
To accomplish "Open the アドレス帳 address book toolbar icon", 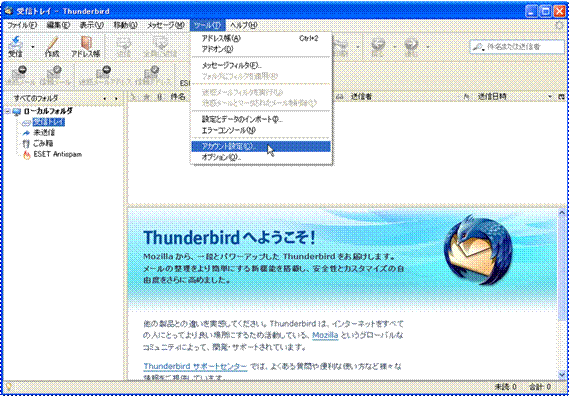I will pyautogui.click(x=86, y=46).
